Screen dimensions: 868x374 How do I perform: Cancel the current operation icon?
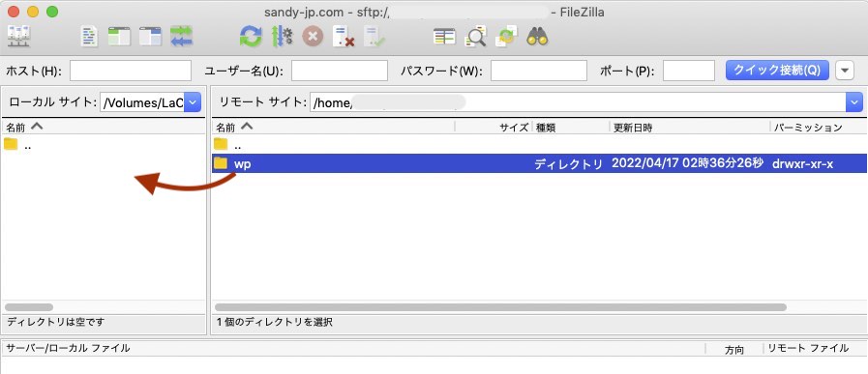313,37
